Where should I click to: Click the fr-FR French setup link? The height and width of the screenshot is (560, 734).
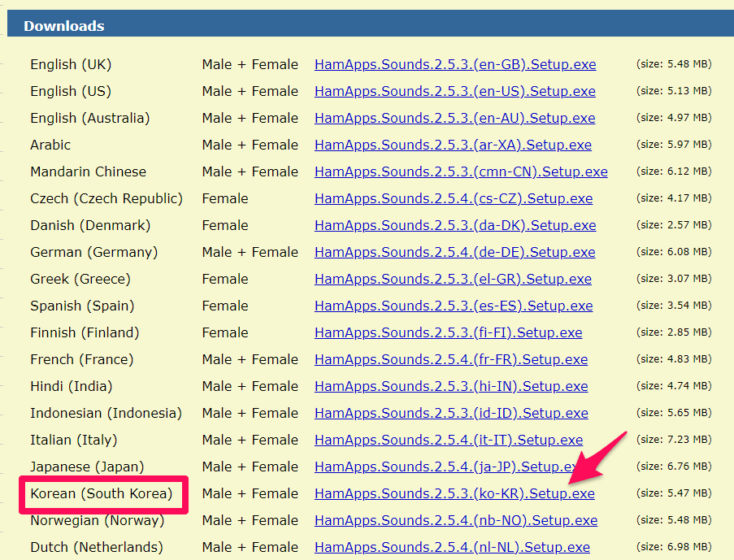451,359
